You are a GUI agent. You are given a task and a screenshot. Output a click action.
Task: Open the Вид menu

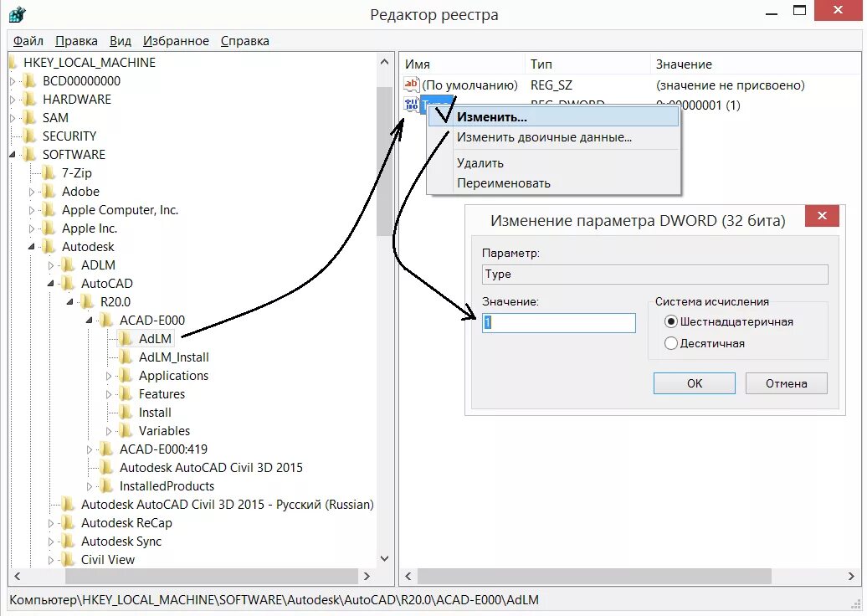[120, 41]
